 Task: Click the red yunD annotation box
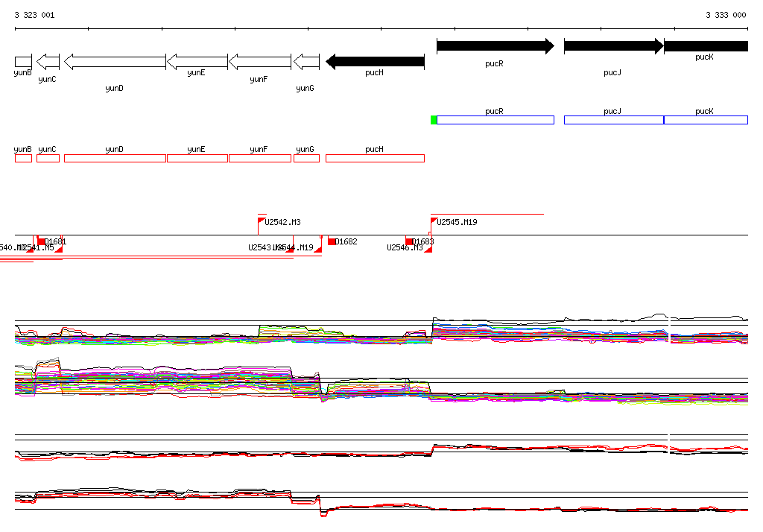point(115,158)
